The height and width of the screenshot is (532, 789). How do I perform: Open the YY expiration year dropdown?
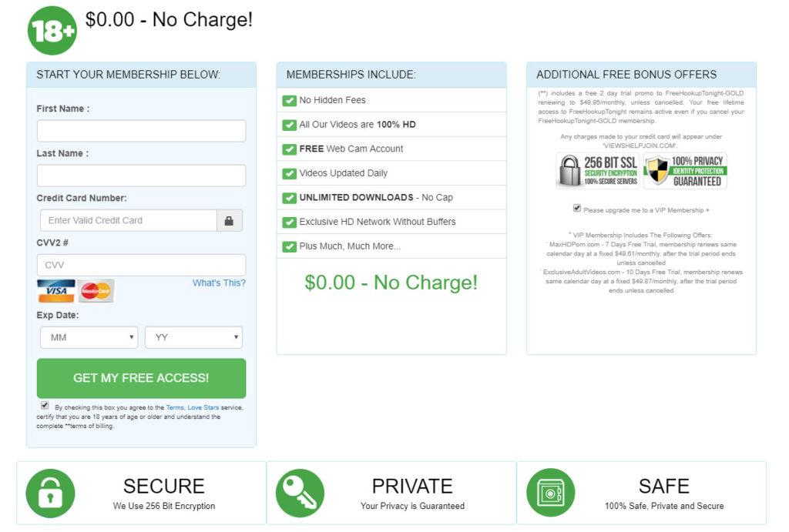193,337
